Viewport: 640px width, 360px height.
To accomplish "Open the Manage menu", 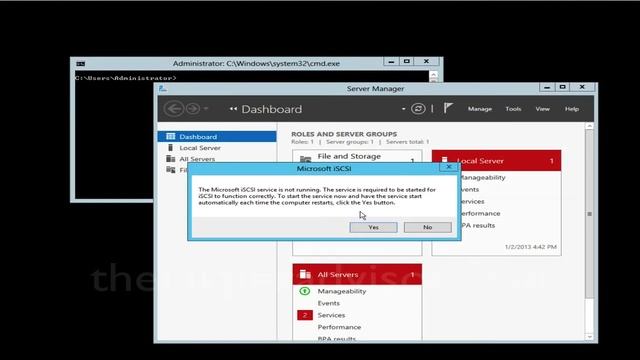I will (x=480, y=109).
